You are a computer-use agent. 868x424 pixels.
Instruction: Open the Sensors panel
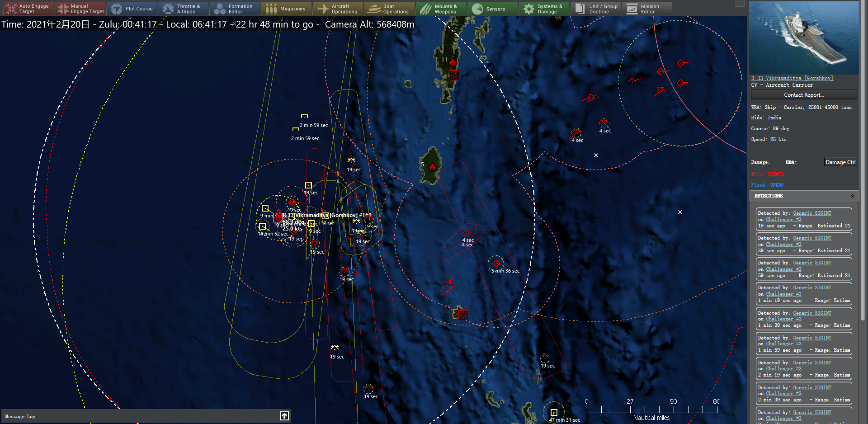tap(492, 9)
